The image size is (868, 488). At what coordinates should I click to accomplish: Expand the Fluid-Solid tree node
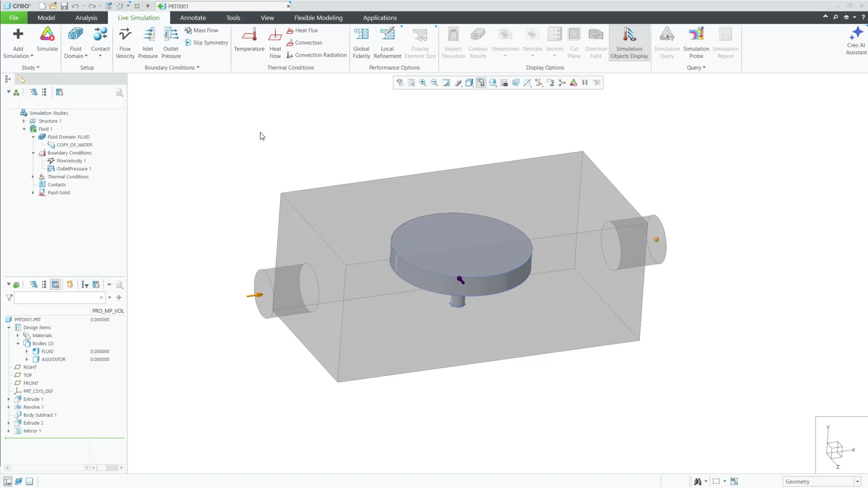click(x=33, y=192)
